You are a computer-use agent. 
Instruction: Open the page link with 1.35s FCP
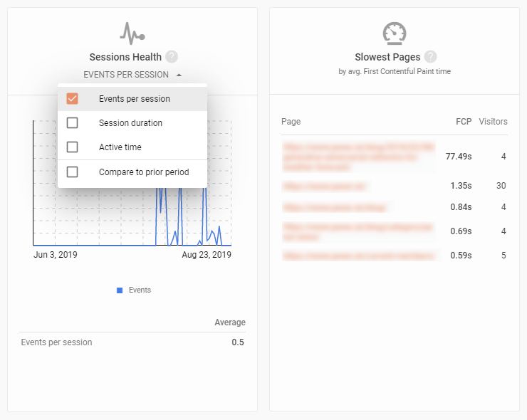(x=326, y=186)
